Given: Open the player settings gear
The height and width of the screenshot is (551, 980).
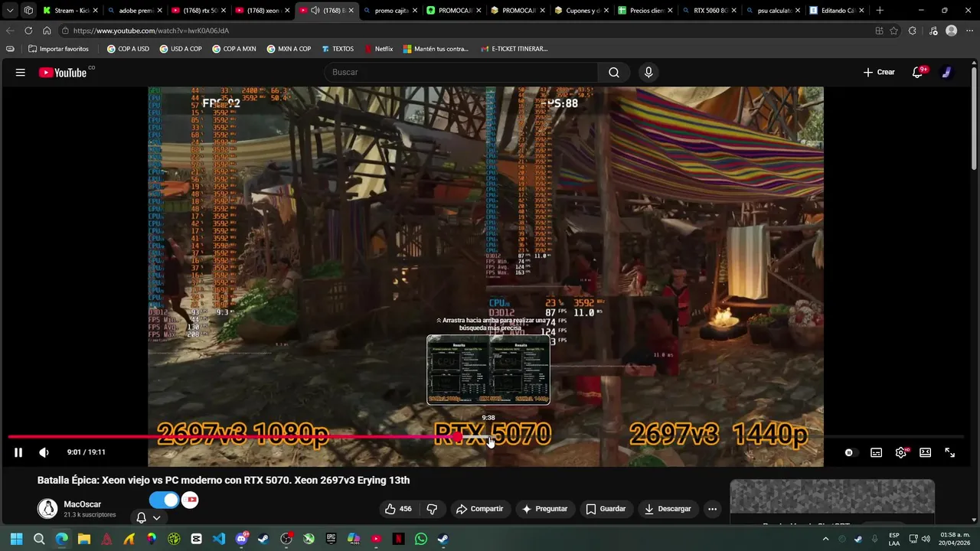Looking at the screenshot, I should [x=901, y=452].
